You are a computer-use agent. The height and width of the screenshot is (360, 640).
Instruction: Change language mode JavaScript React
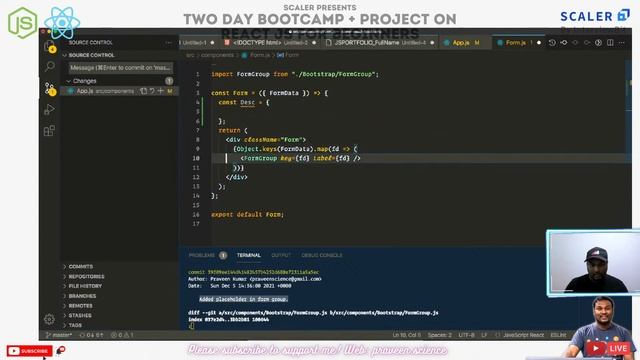point(519,335)
